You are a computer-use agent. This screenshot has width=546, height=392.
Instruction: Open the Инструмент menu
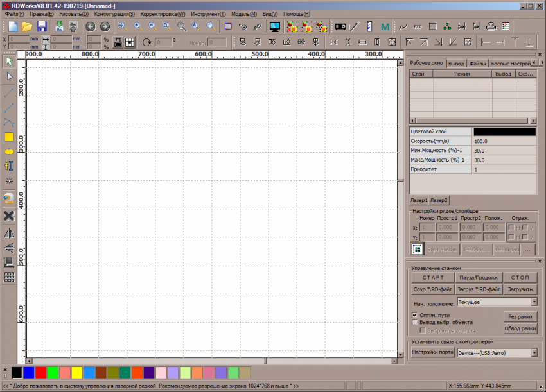coord(209,13)
